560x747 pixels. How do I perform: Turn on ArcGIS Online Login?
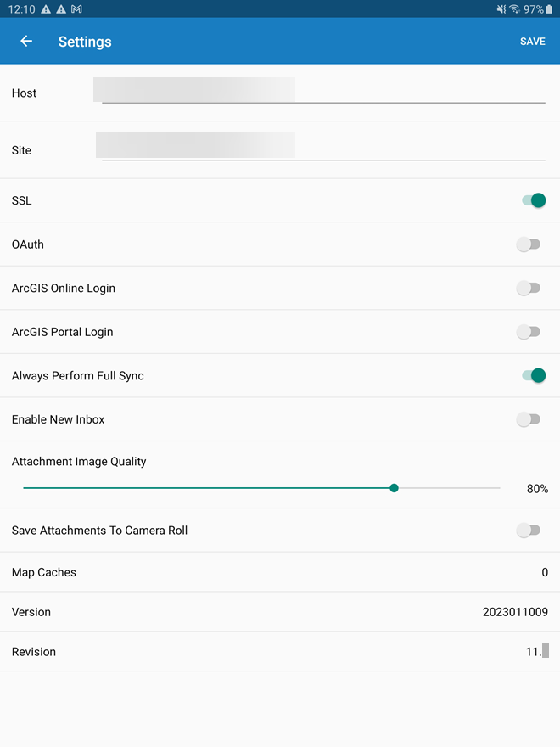click(x=529, y=288)
